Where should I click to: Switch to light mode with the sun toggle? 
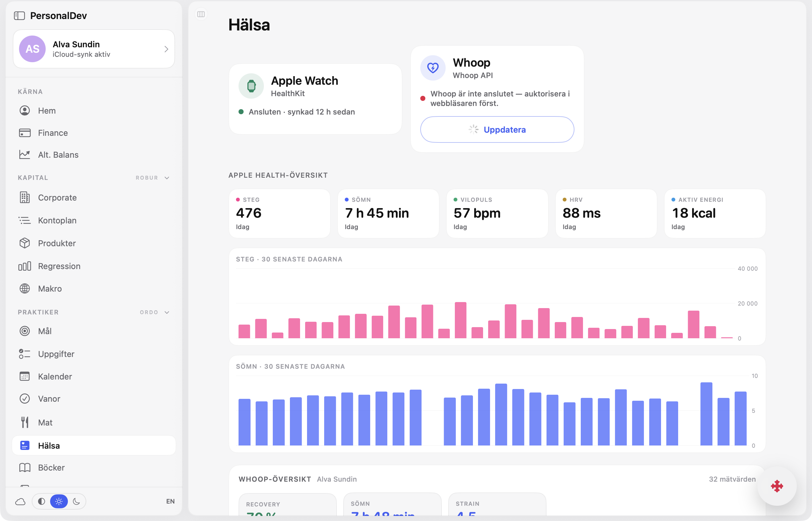[x=59, y=501]
